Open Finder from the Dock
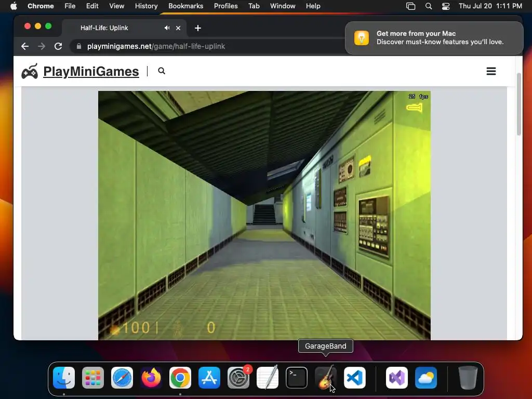Viewport: 532px width, 399px height. pos(64,378)
